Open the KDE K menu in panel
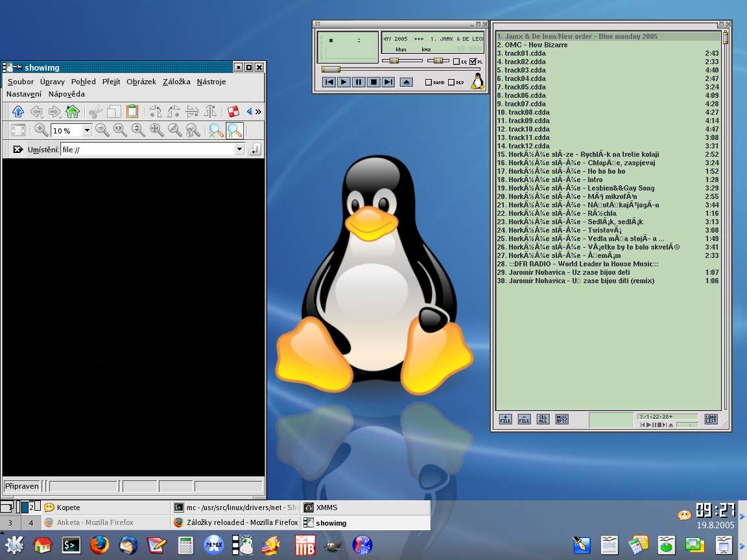 pyautogui.click(x=14, y=545)
